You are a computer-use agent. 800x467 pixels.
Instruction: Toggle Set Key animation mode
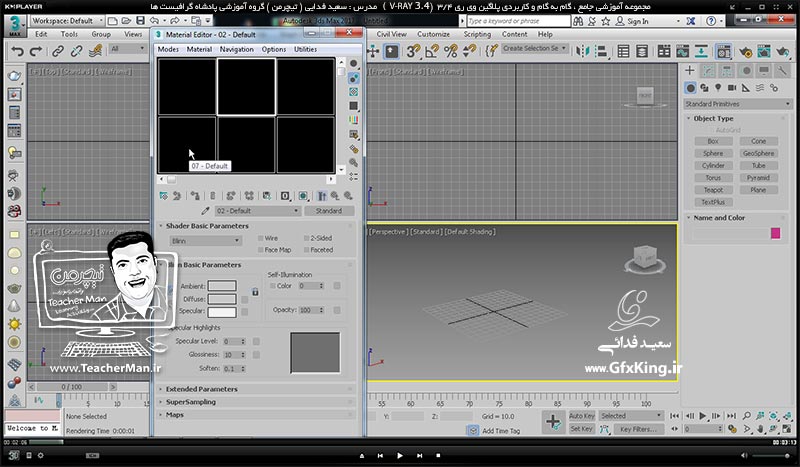pos(582,429)
